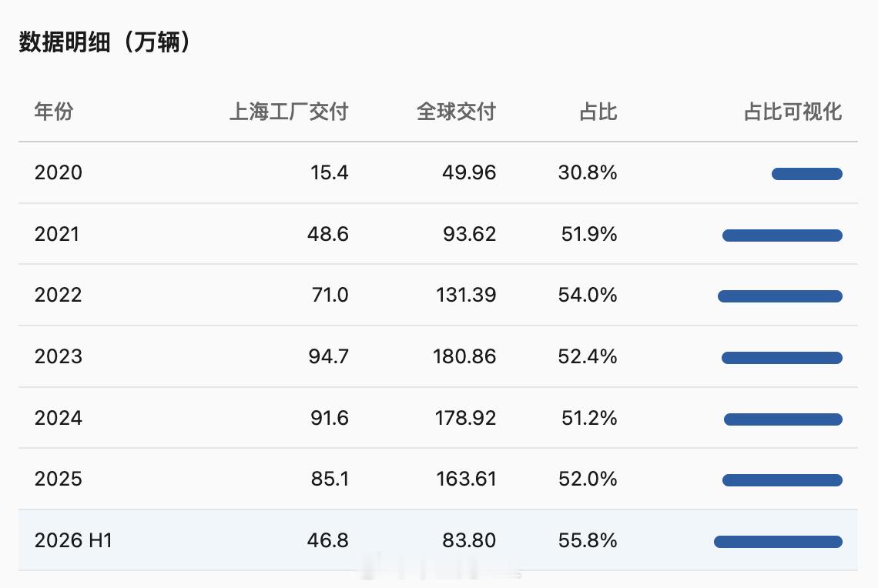
Task: Click the 83.80 value in 2026 H1 row
Action: click(469, 540)
